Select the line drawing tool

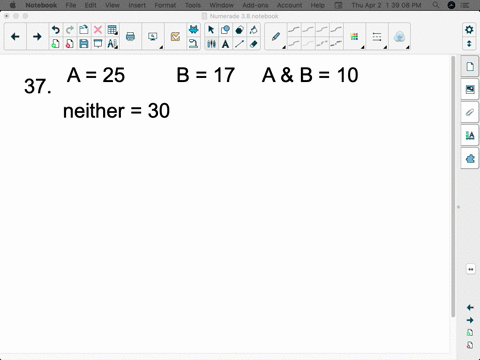coord(239,44)
